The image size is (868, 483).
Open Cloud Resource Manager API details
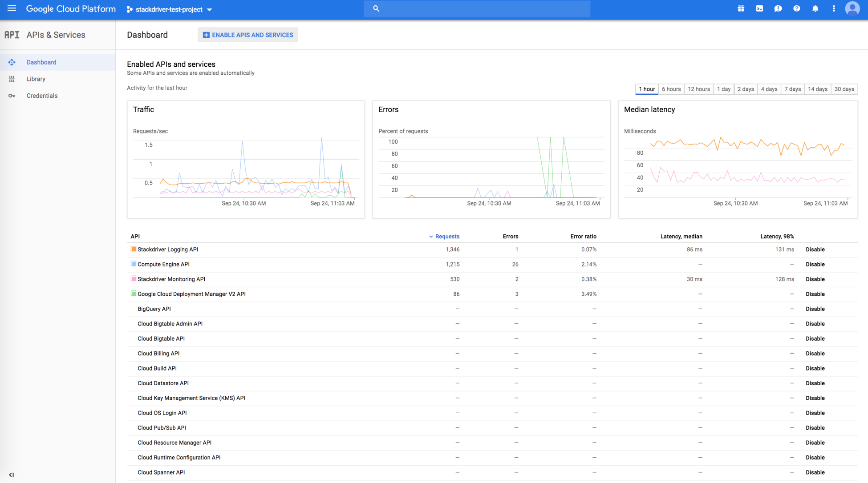(174, 443)
